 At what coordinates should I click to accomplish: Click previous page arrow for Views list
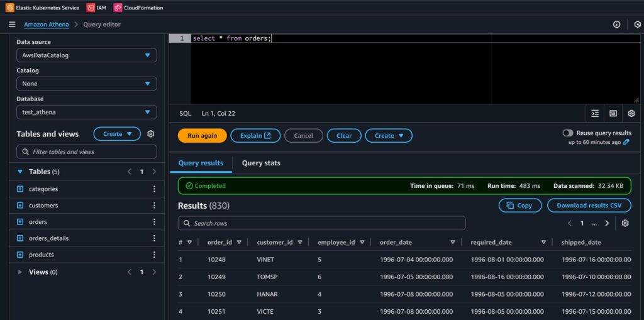[130, 272]
